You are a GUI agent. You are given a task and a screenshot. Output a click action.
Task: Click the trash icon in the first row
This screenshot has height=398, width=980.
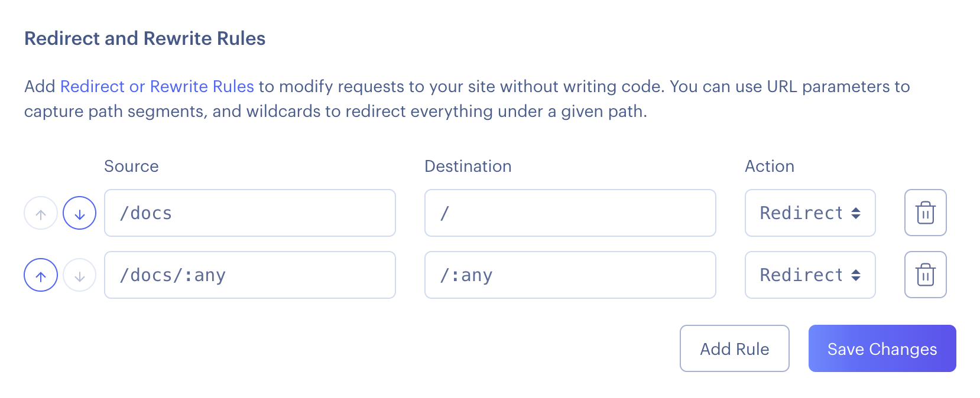[x=925, y=213]
